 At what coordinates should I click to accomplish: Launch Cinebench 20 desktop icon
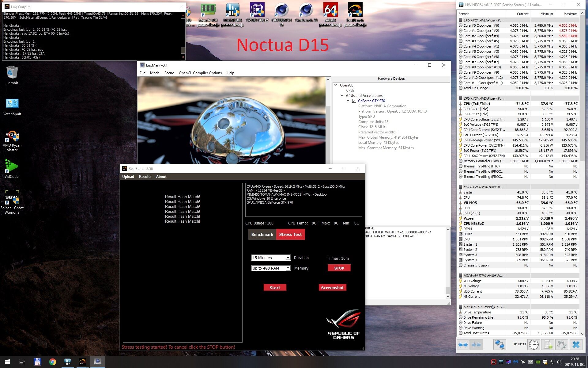pyautogui.click(x=306, y=12)
